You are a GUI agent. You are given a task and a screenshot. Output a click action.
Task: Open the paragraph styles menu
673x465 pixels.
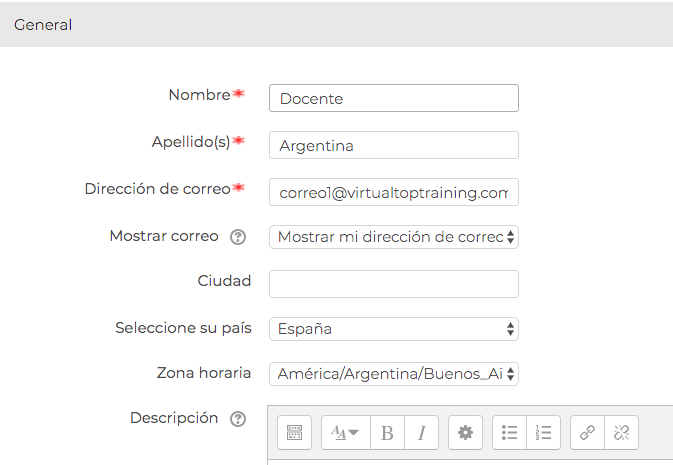coord(345,432)
